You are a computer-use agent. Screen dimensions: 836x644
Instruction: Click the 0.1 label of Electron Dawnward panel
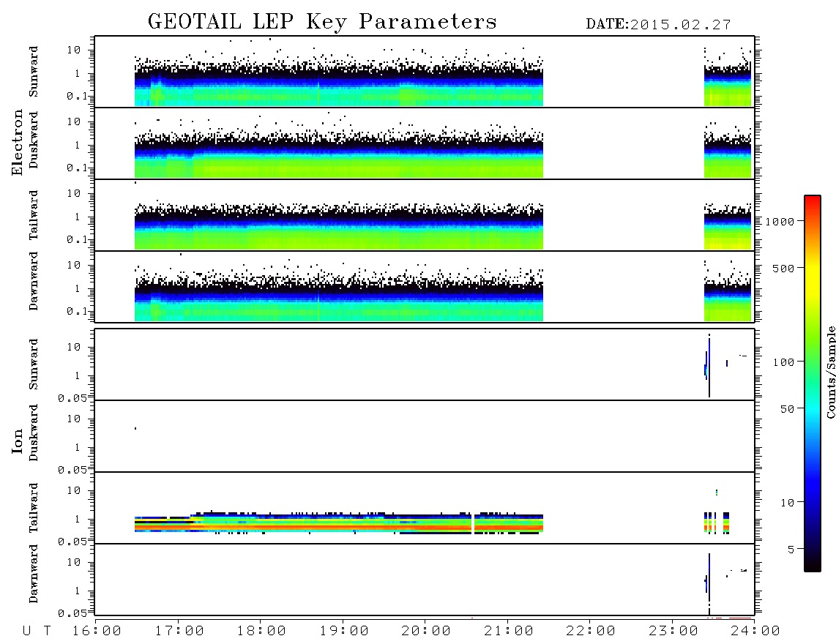(x=77, y=312)
